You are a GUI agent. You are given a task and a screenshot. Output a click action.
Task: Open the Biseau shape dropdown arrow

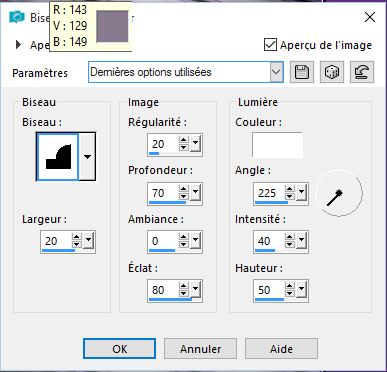[87, 157]
